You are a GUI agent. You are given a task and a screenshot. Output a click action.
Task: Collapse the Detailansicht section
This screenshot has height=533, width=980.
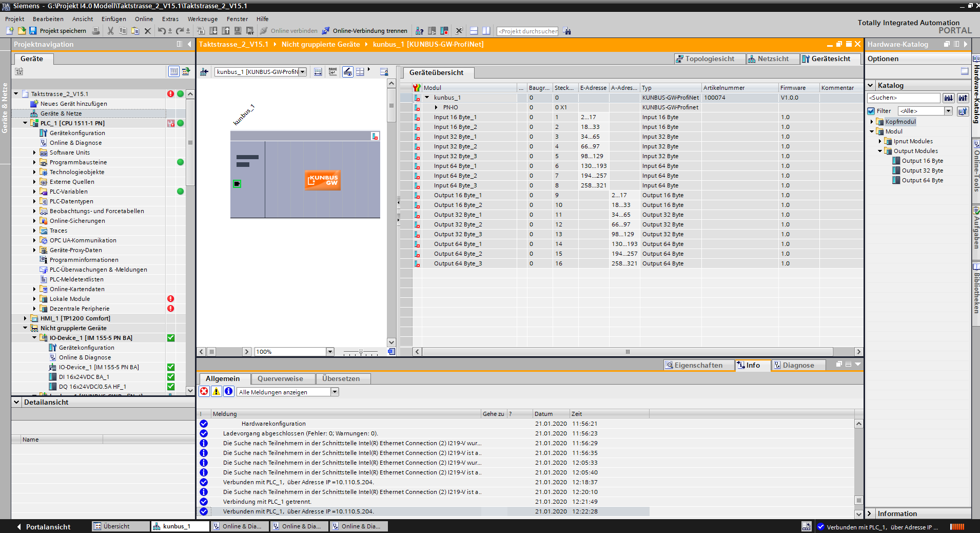(x=17, y=402)
